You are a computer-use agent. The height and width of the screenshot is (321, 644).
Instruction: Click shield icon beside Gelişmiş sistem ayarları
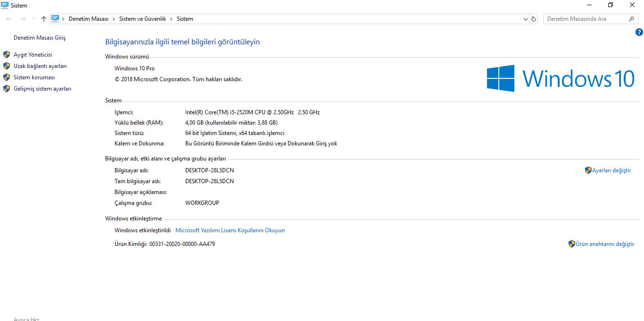(x=7, y=89)
